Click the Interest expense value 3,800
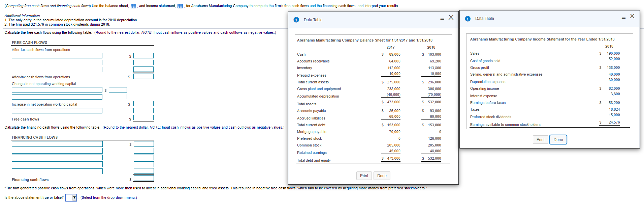The width and height of the screenshot is (644, 214). tap(615, 94)
